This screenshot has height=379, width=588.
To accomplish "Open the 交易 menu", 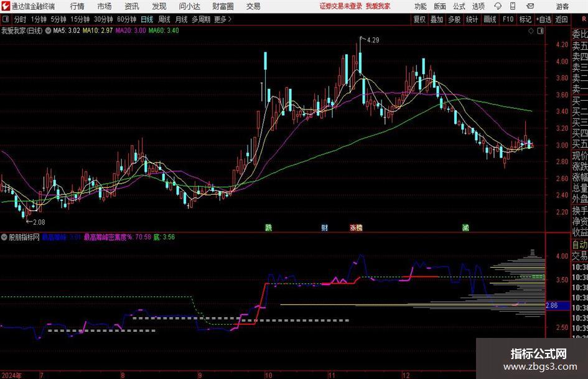I will pos(253,6).
